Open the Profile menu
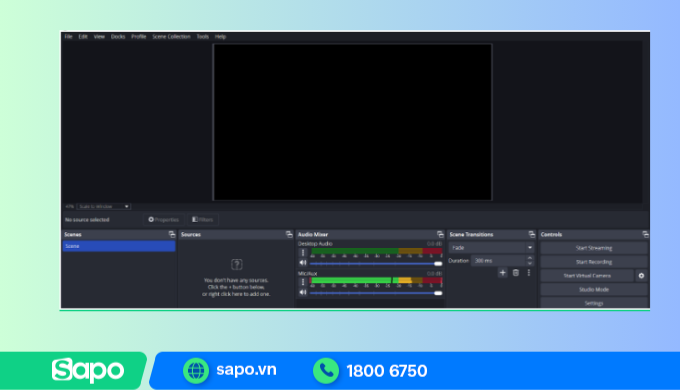The image size is (680, 390). coord(139,37)
